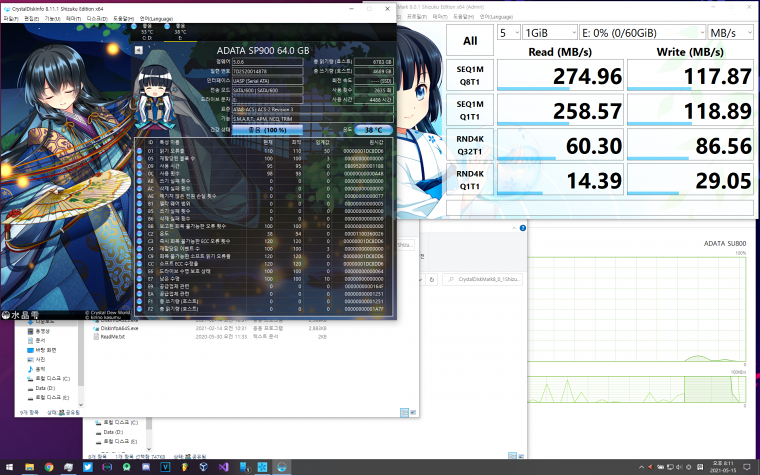Click the status circle of SMART attribute F2

pyautogui.click(x=140, y=309)
